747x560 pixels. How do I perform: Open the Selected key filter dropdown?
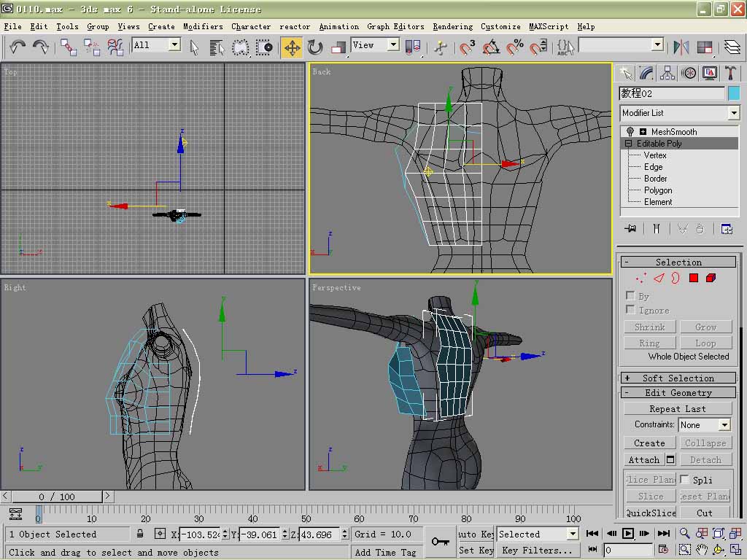pyautogui.click(x=573, y=534)
